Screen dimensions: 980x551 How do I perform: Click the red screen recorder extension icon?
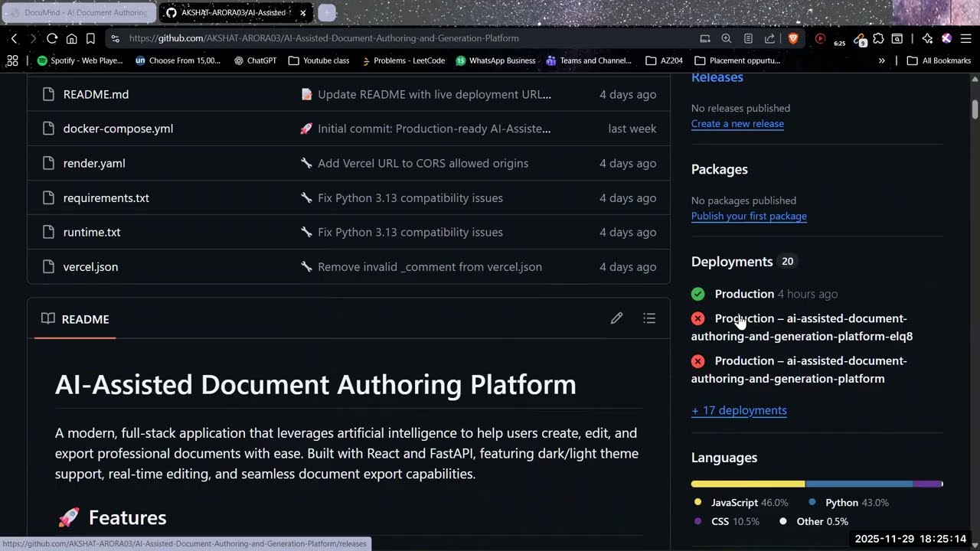pos(820,38)
